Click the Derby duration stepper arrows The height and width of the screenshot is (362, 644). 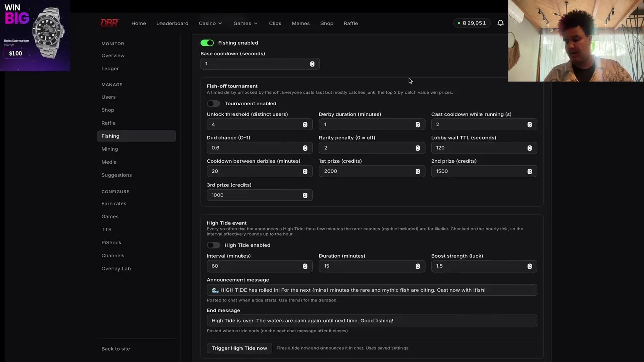click(417, 124)
